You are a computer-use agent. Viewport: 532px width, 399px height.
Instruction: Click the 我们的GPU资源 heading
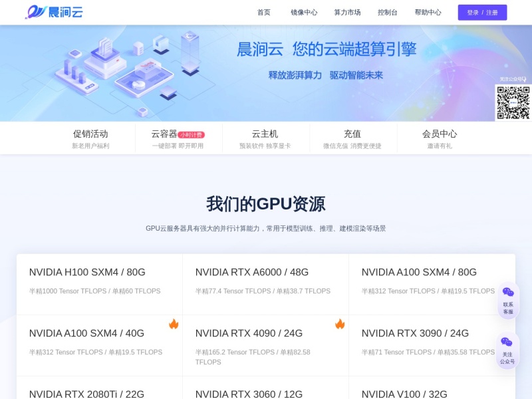coord(265,204)
